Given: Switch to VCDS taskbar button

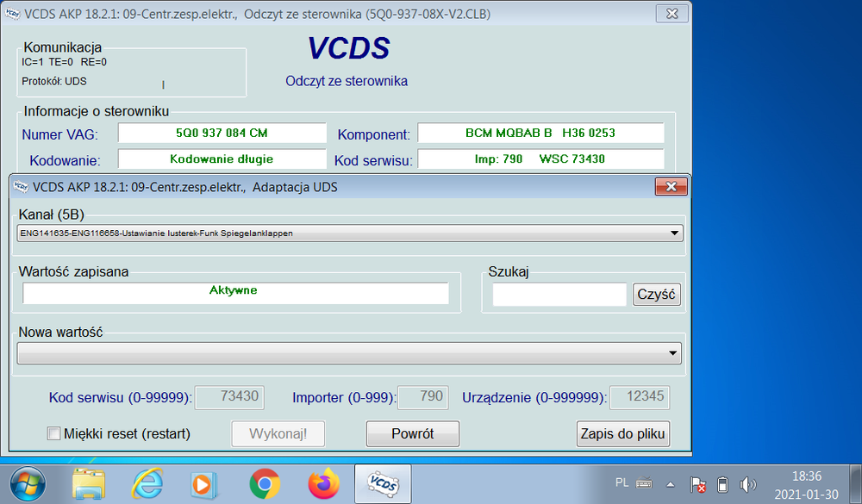Looking at the screenshot, I should click(x=382, y=484).
